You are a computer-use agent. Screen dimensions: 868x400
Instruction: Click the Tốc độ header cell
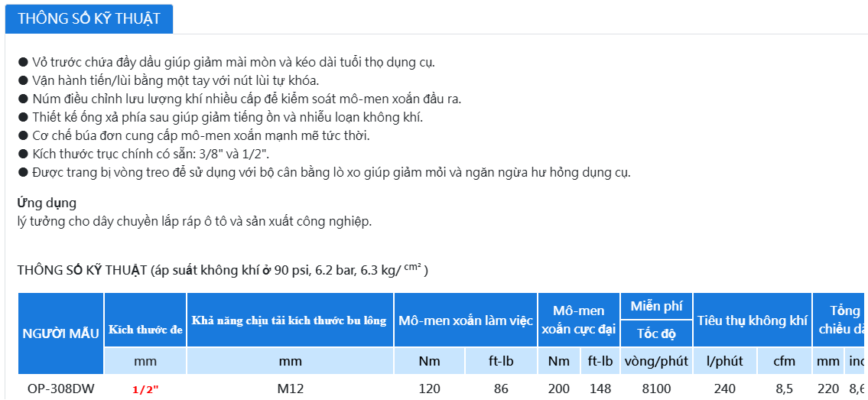[656, 333]
